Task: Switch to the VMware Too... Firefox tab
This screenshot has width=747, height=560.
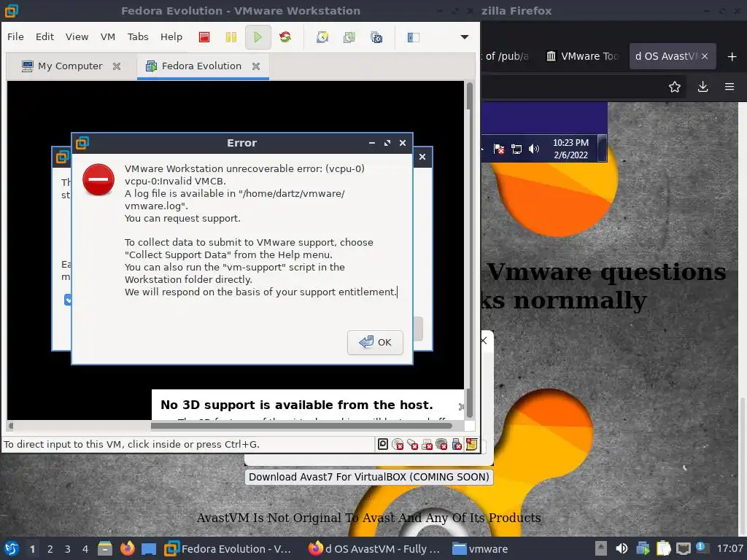Action: (581, 56)
